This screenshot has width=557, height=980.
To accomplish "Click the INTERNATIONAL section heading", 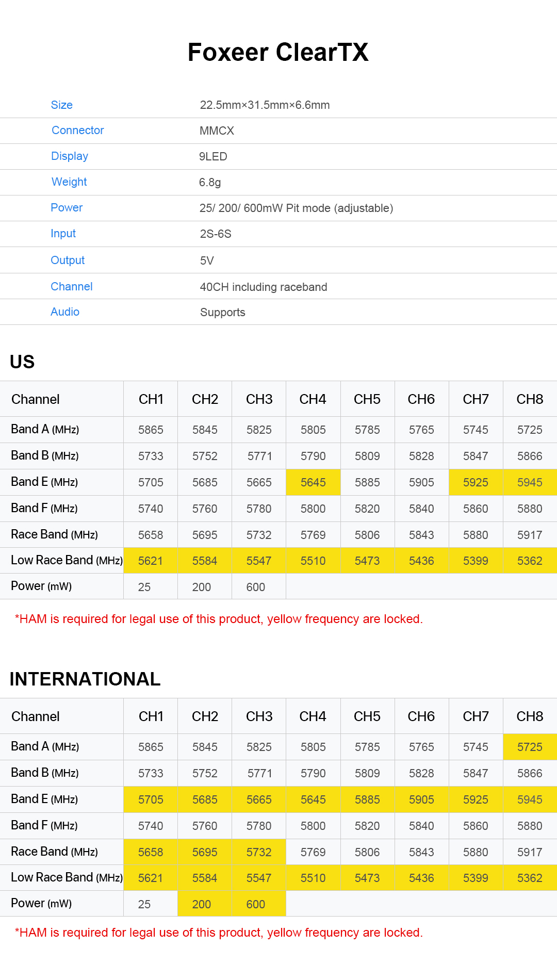I will coord(85,679).
